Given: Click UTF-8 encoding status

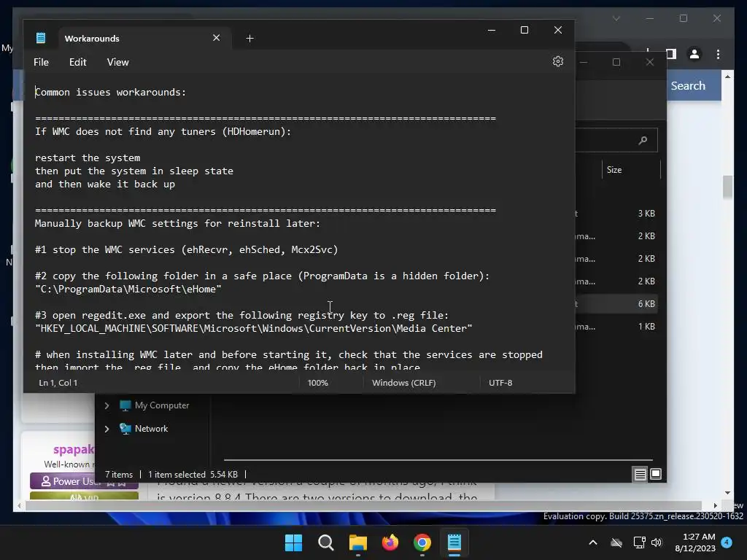Looking at the screenshot, I should 500,383.
